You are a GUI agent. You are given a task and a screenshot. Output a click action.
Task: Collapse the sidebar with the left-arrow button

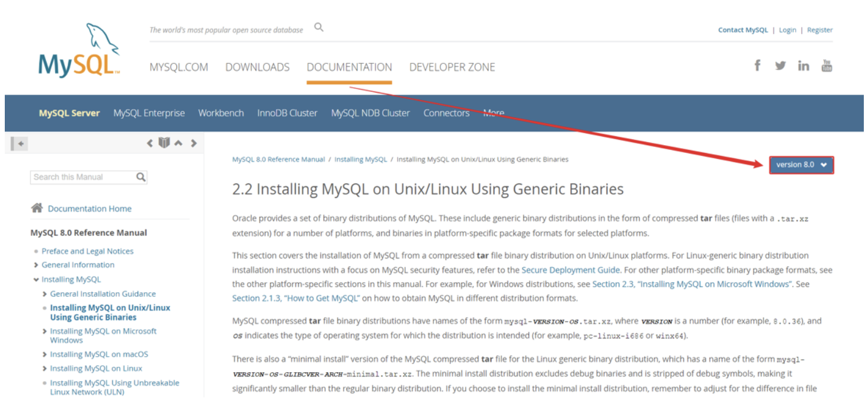point(19,143)
